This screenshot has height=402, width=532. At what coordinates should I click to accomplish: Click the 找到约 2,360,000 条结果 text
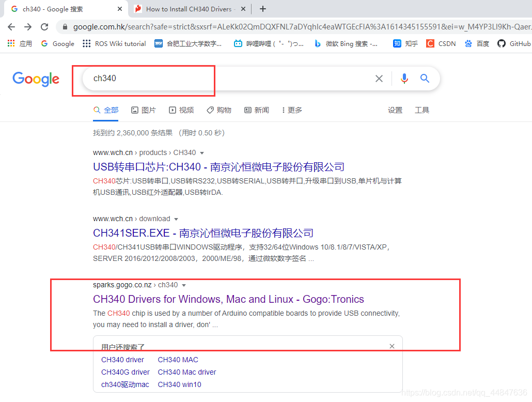click(x=133, y=133)
